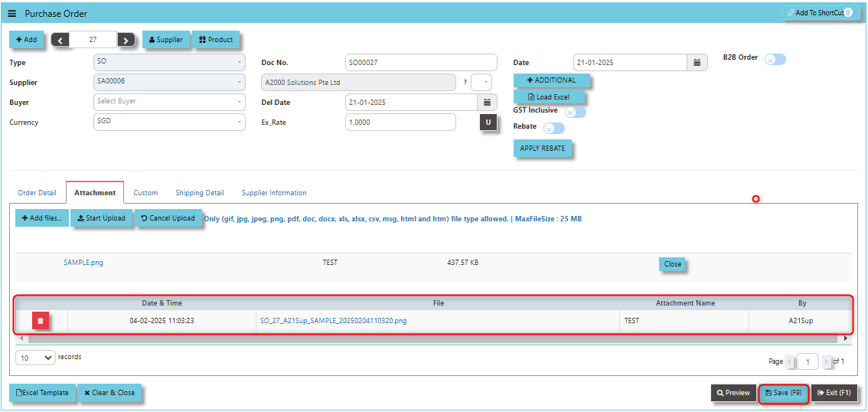Enable GST Inclusive switch
868x412 pixels.
point(575,113)
